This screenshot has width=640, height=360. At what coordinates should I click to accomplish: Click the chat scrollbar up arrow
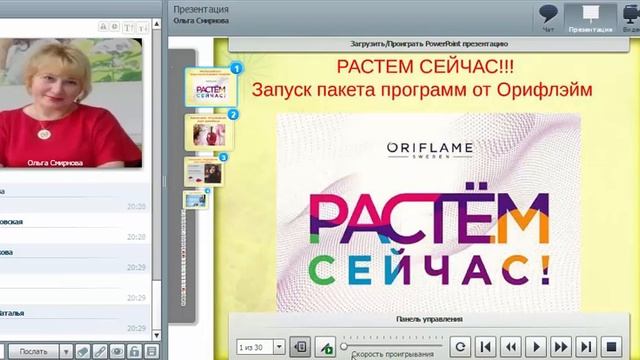click(157, 24)
